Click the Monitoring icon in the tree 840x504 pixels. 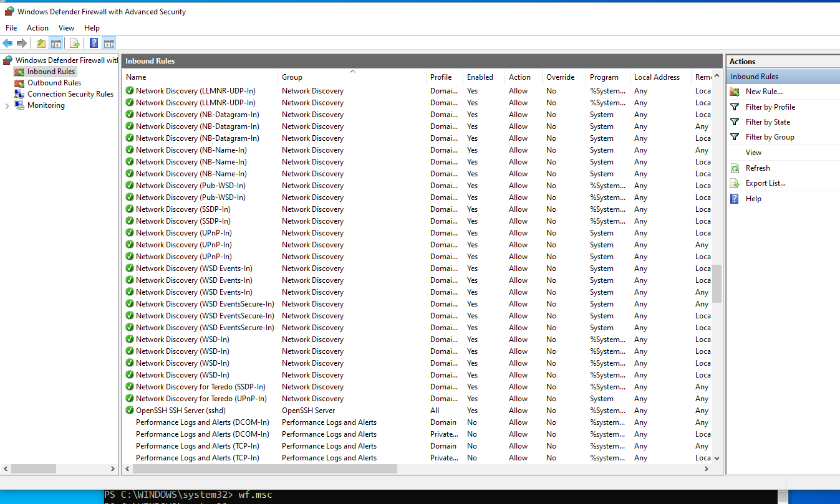[x=20, y=105]
